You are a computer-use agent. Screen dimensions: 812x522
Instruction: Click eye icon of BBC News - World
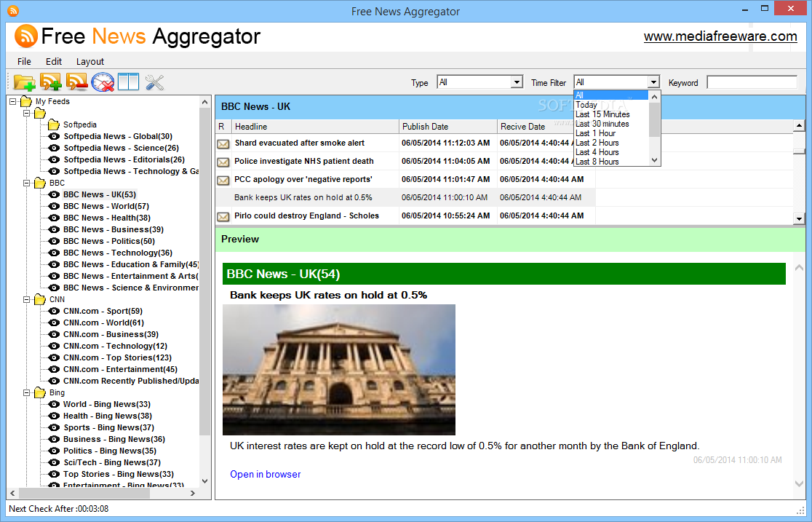pyautogui.click(x=54, y=206)
